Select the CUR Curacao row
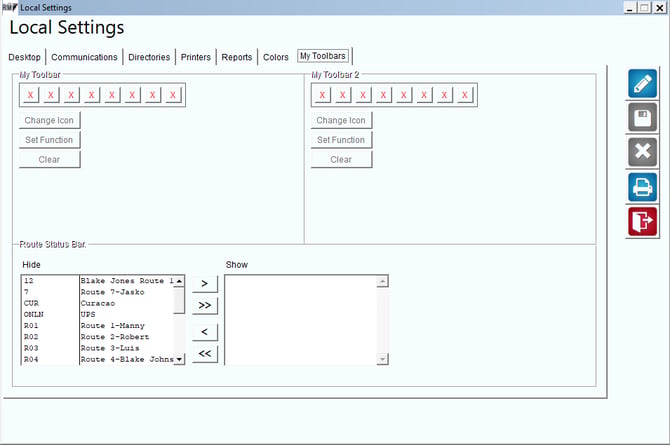Image resolution: width=670 pixels, height=445 pixels. 98,303
